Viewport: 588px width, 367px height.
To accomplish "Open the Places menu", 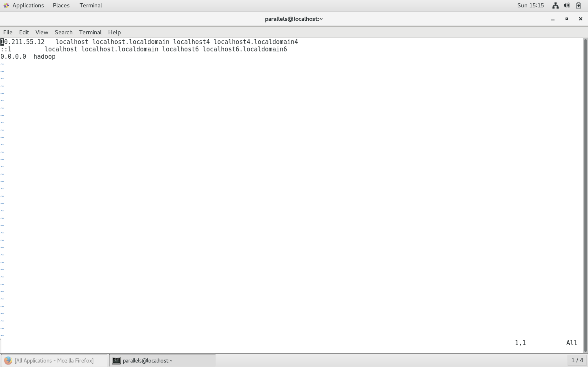I will (61, 5).
